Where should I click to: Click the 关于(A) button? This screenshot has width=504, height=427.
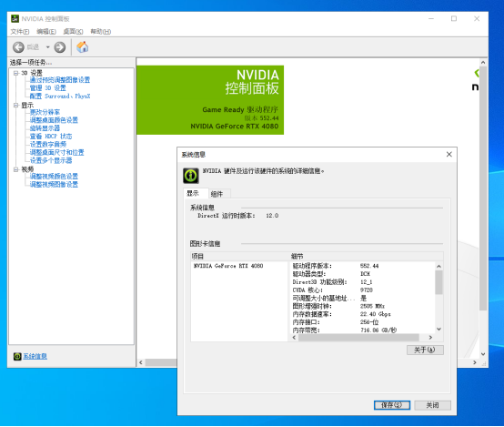coord(425,351)
